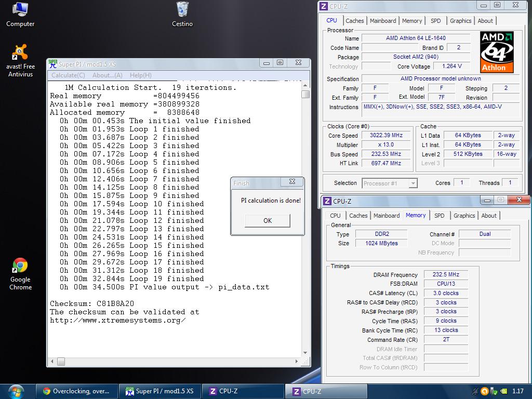
Task: Click the Name field AMD Athlon 64 LE-1640
Action: 416,38
